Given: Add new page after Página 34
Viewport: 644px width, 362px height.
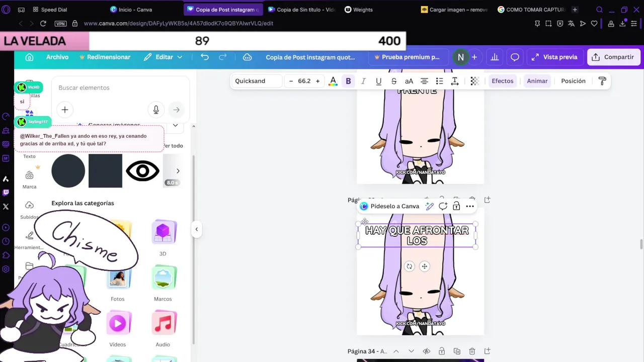Looking at the screenshot, I should (x=487, y=351).
